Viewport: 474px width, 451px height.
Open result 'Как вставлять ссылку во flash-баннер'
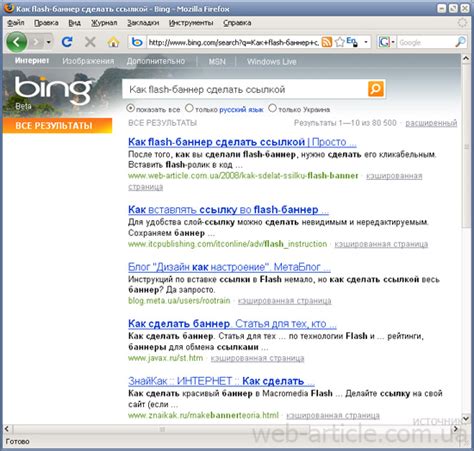pos(228,210)
